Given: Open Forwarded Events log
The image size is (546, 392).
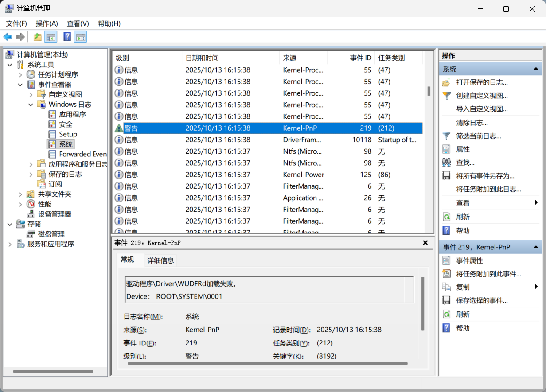Looking at the screenshot, I should coord(83,154).
